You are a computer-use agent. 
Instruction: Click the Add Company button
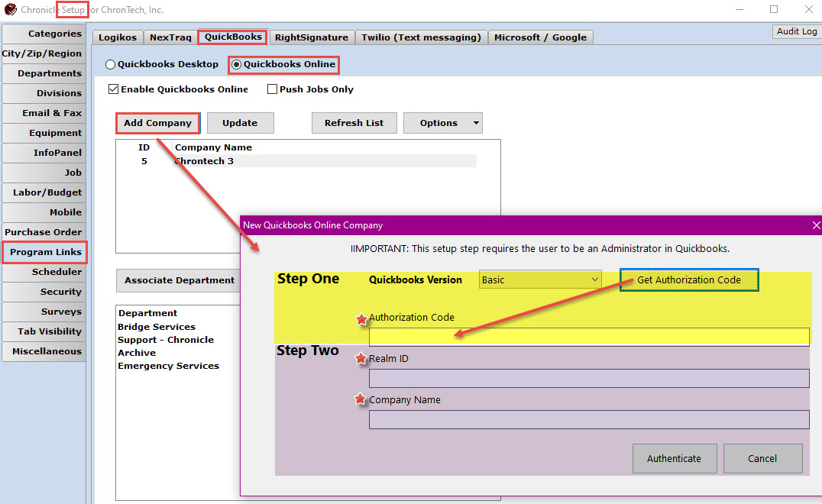tap(158, 123)
